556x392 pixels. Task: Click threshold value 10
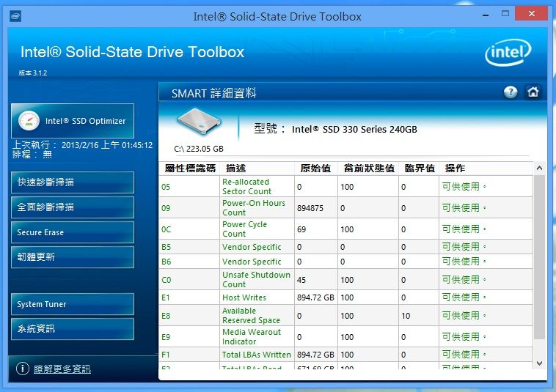(x=406, y=316)
